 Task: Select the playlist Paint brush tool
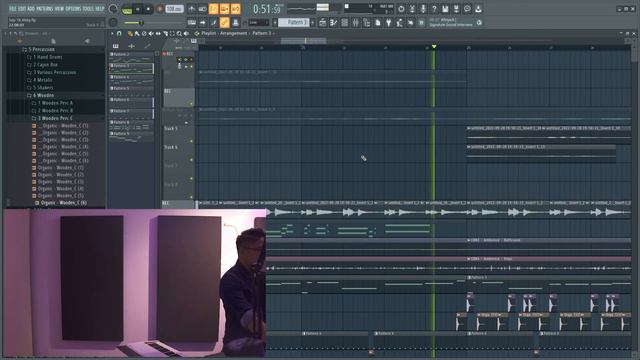(137, 33)
